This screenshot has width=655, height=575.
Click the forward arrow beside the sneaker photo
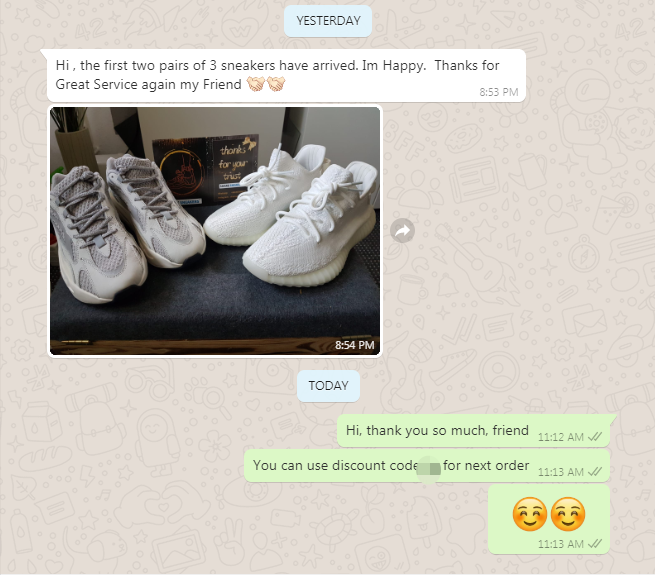[402, 230]
